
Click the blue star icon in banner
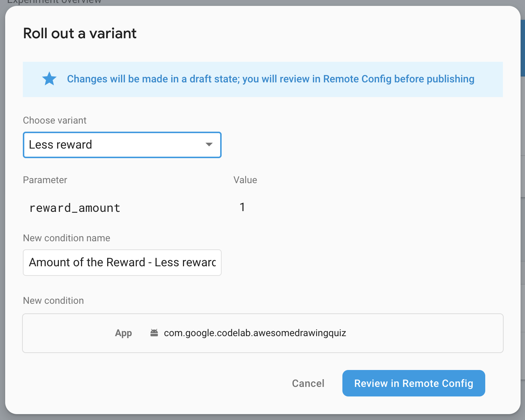[x=49, y=79]
